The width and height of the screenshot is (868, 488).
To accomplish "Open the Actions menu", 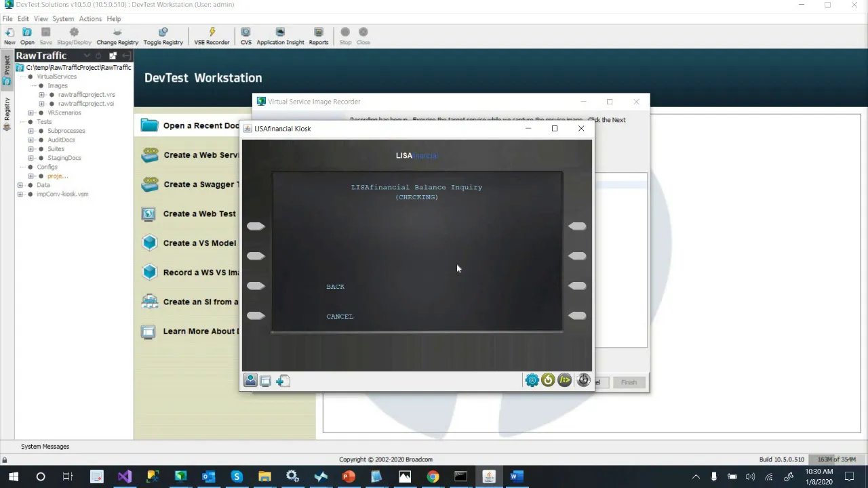I will tap(90, 19).
